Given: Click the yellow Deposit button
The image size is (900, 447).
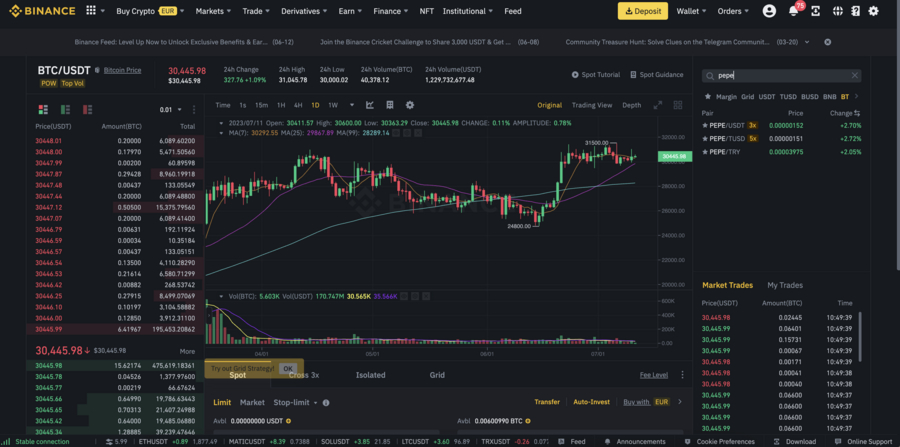Looking at the screenshot, I should tap(643, 11).
